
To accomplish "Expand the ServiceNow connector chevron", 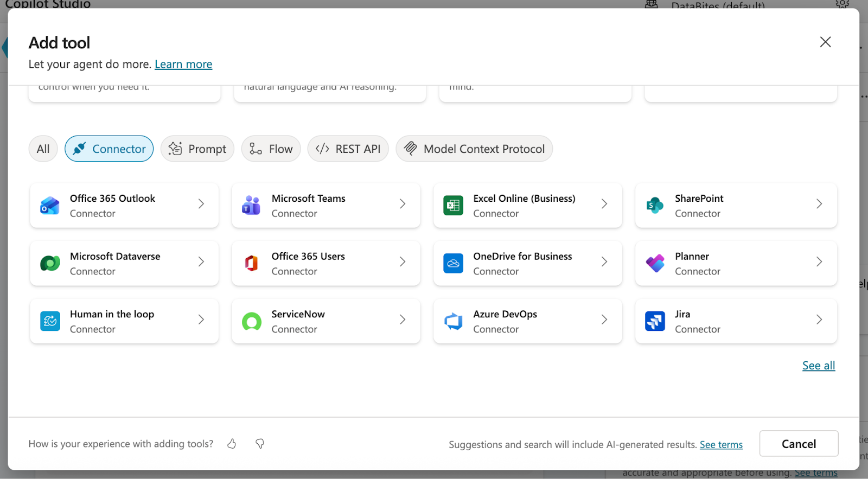I will coord(403,320).
